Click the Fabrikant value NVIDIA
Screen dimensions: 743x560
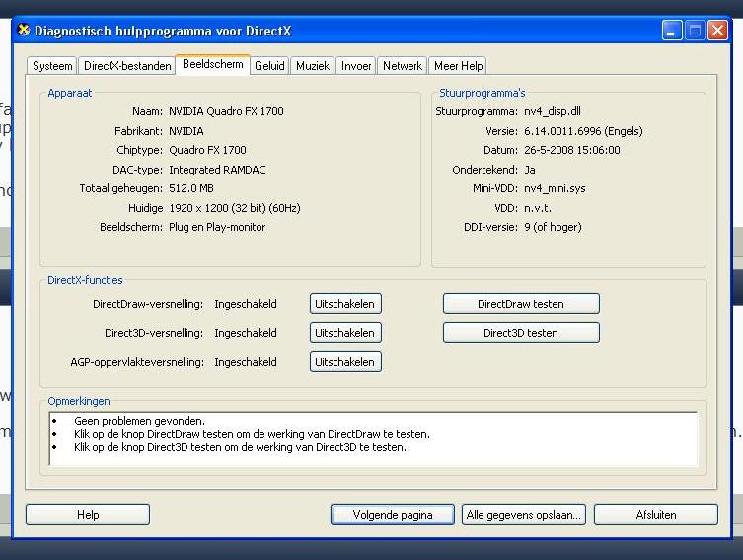(x=186, y=131)
